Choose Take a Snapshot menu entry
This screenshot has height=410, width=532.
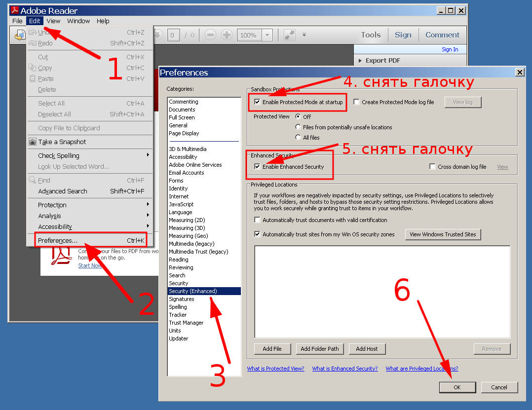click(90, 142)
